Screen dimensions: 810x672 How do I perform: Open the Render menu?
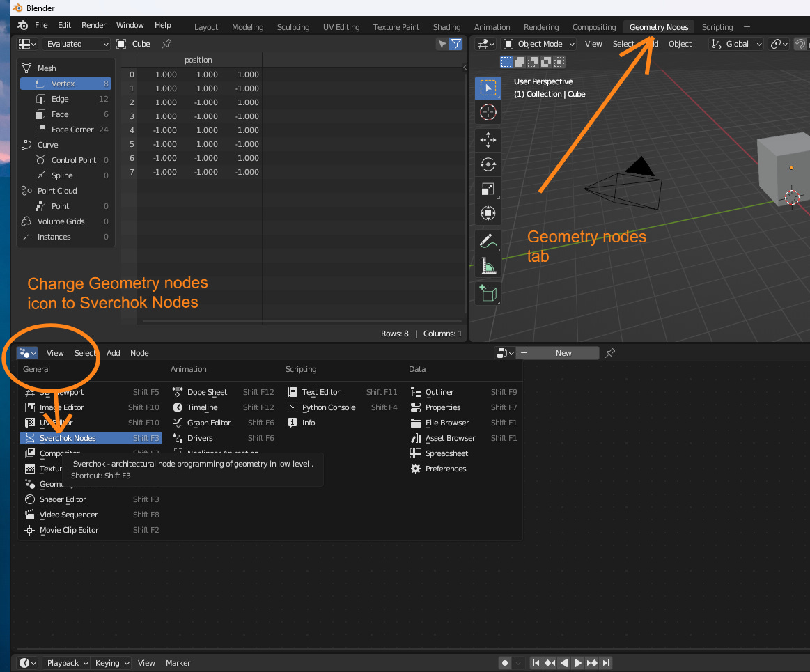tap(93, 25)
